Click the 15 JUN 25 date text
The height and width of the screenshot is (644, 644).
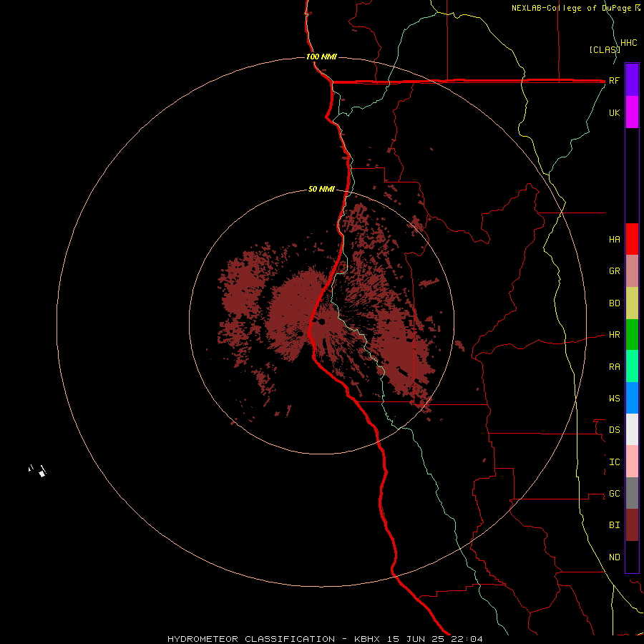click(416, 639)
